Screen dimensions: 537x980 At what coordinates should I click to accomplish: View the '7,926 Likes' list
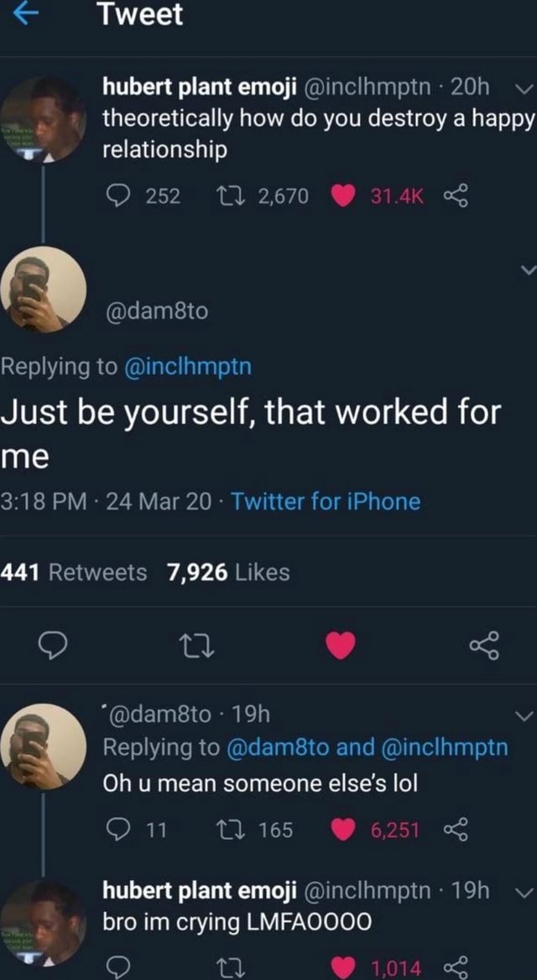pos(228,572)
